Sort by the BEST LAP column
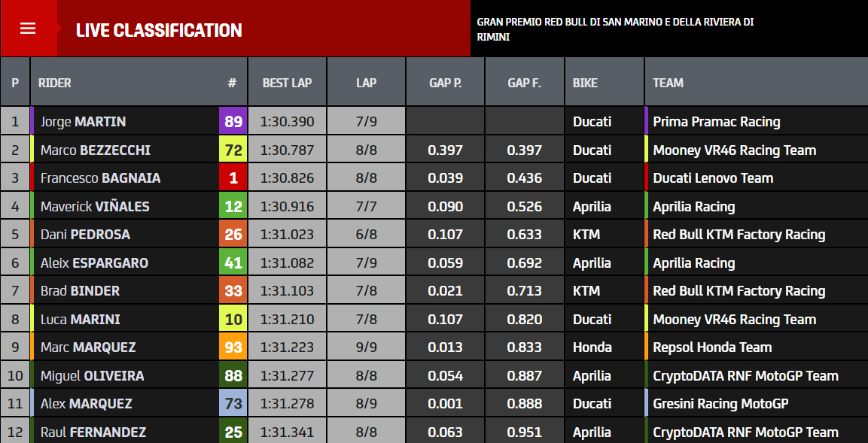 287,82
